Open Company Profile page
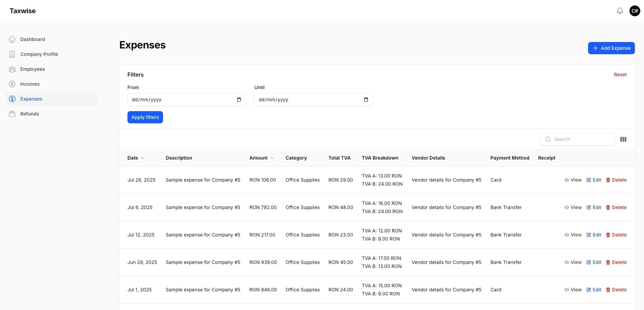644x310 pixels. (x=52, y=54)
